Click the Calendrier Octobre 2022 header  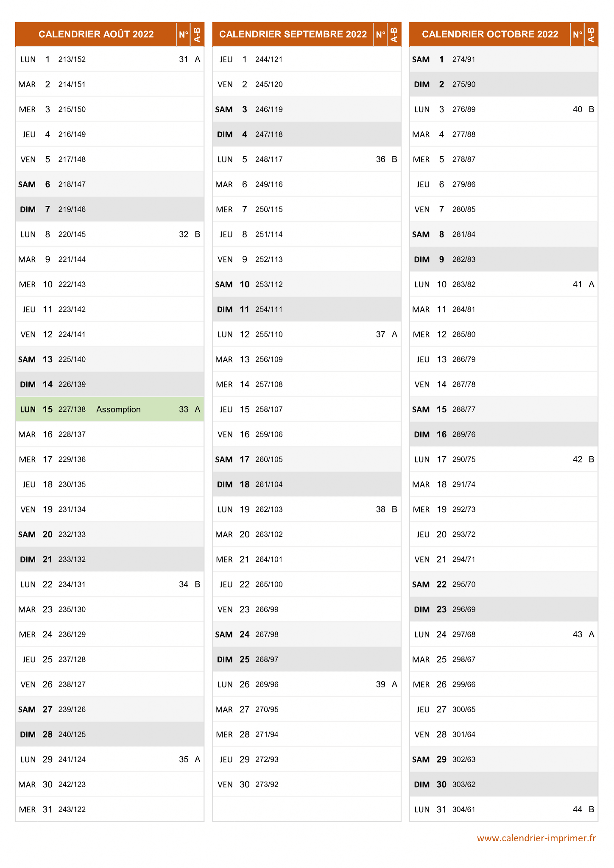click(490, 34)
